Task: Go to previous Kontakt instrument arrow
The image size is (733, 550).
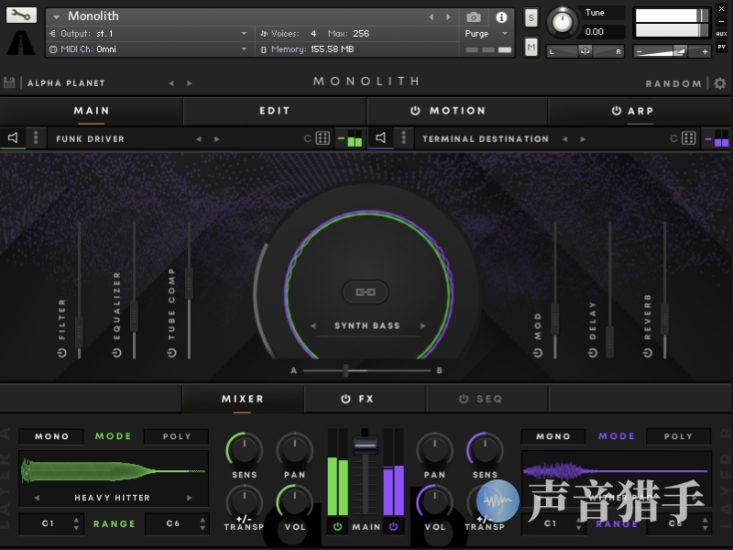Action: (431, 17)
